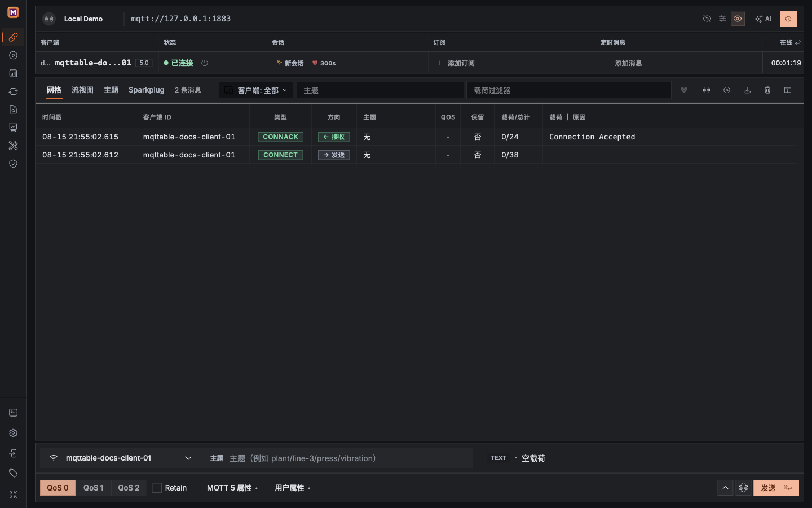Download messages with the download icon
The image size is (812, 508).
747,90
